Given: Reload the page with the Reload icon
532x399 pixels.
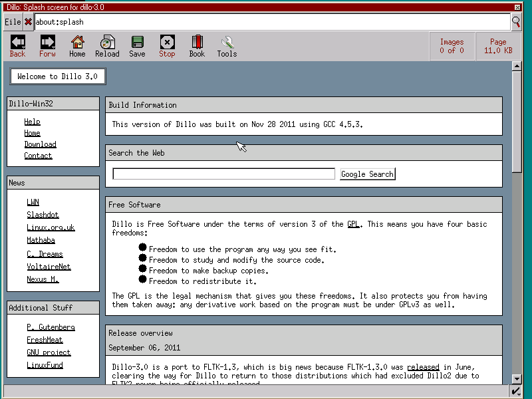Looking at the screenshot, I should click(107, 43).
